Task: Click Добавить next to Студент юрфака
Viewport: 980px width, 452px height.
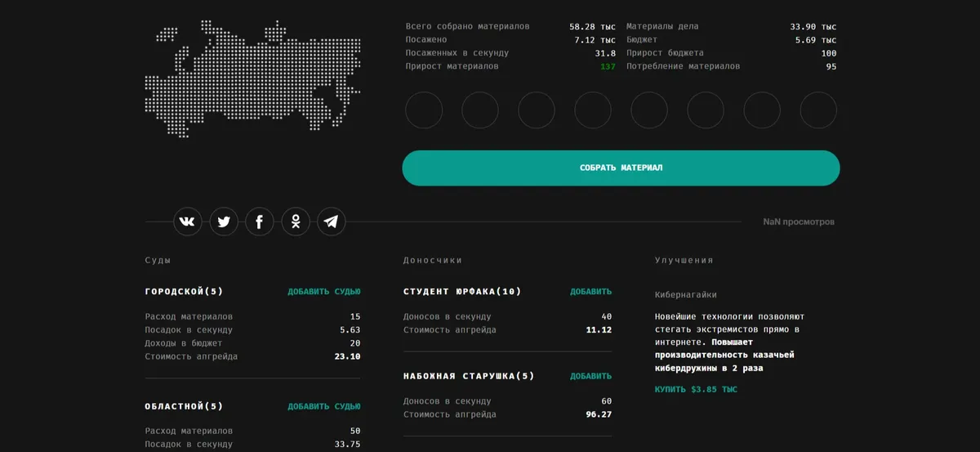Action: point(590,292)
